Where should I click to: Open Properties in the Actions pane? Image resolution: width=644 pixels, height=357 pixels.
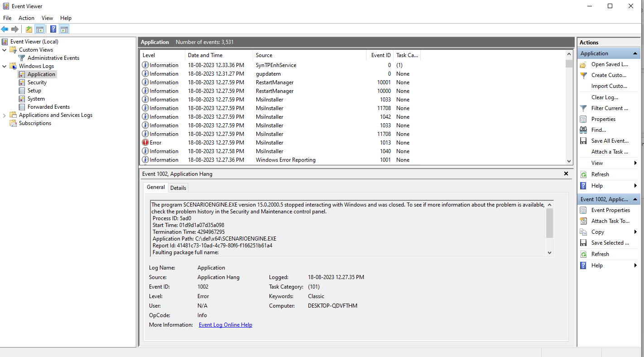(603, 119)
